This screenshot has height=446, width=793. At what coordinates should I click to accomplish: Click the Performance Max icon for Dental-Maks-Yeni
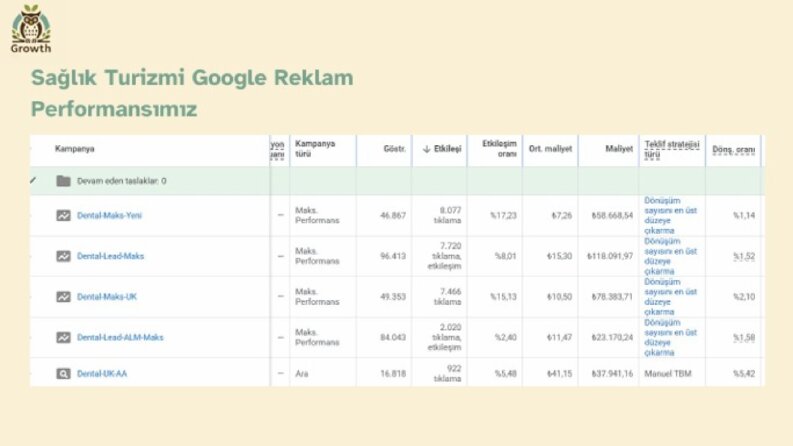tap(63, 215)
